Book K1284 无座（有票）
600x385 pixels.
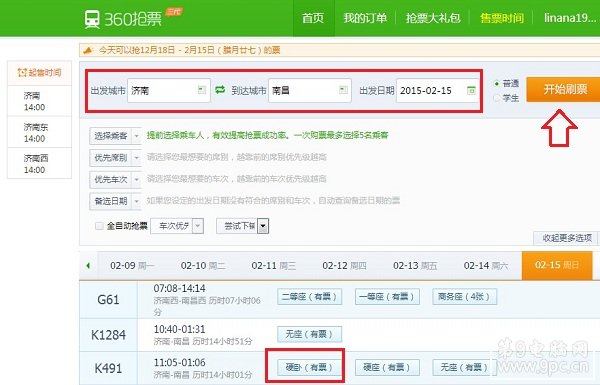310,334
